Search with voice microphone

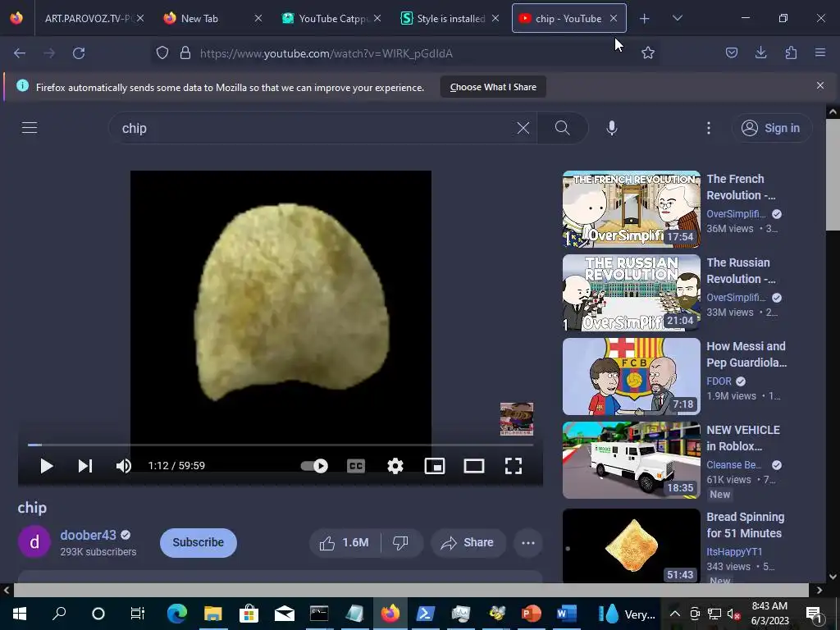pyautogui.click(x=612, y=128)
